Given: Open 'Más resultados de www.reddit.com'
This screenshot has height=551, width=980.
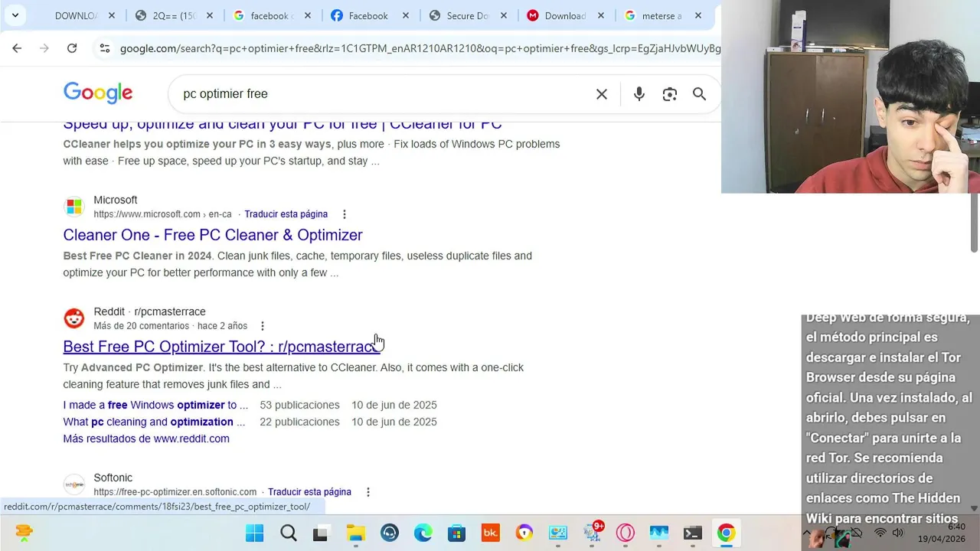Looking at the screenshot, I should [x=146, y=439].
